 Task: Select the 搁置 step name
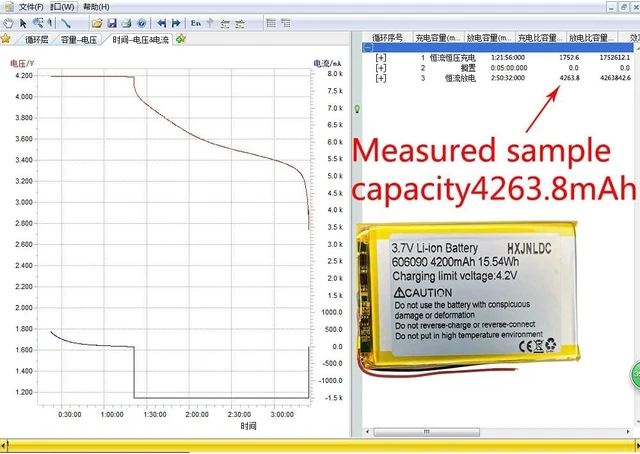(x=468, y=68)
